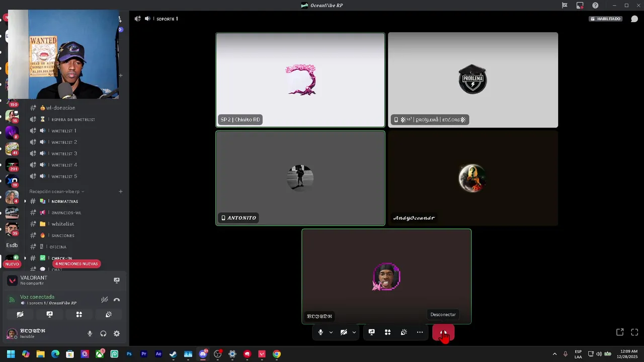Open server with 41 badge

(x=12, y=149)
